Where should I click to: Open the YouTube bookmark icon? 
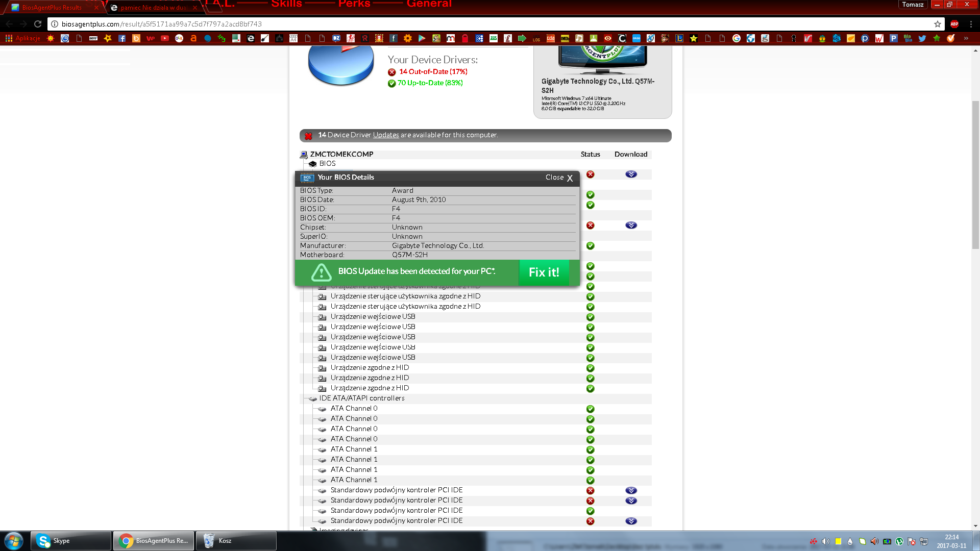(165, 38)
